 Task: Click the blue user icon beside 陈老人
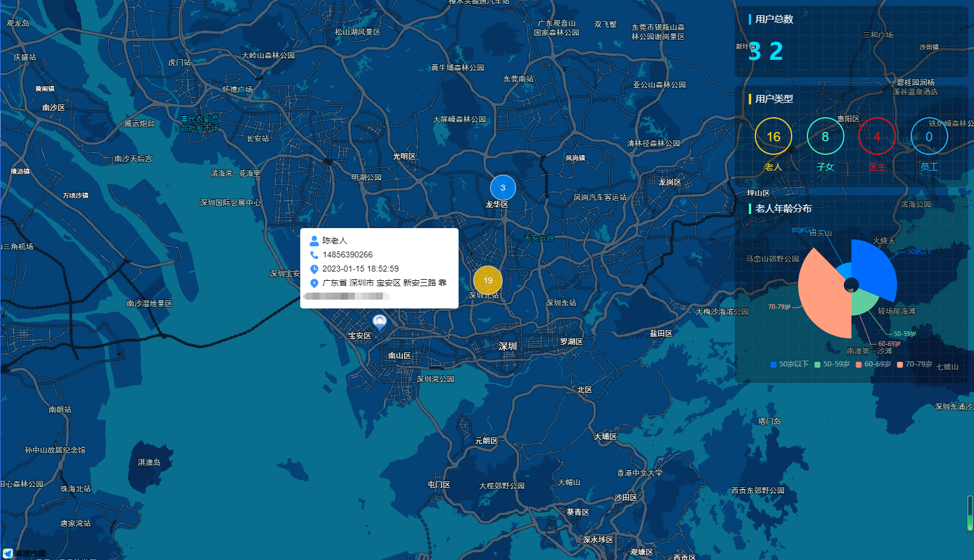314,241
